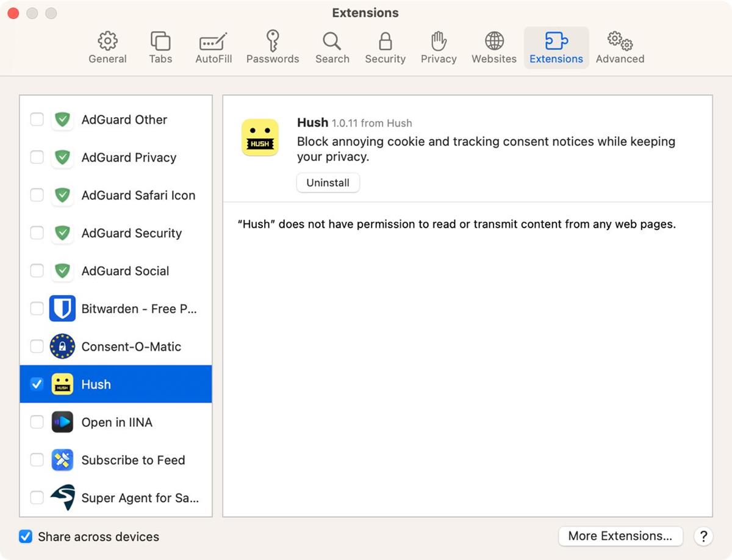Open the Websites globe icon
The height and width of the screenshot is (560, 732).
[493, 46]
